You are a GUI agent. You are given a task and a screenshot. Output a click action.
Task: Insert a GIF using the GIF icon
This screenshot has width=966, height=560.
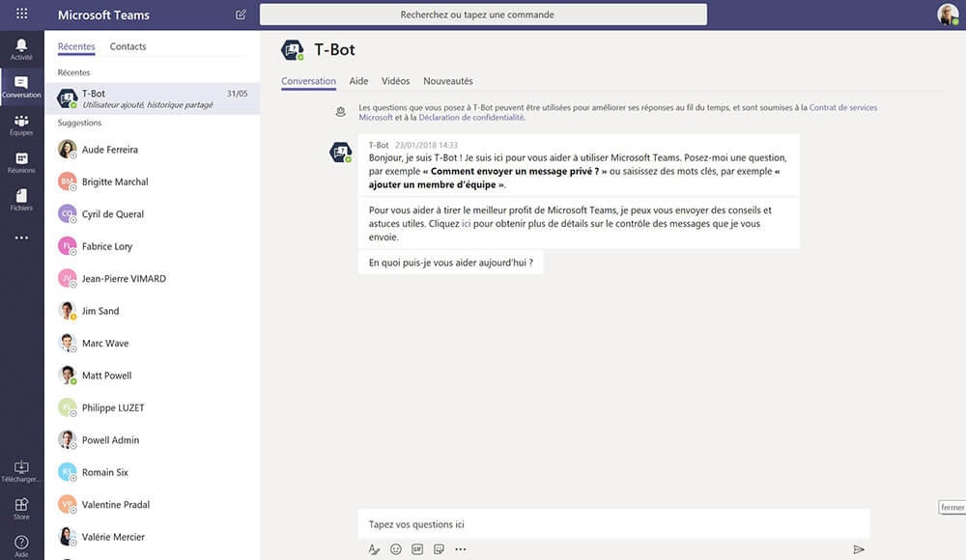click(x=417, y=548)
